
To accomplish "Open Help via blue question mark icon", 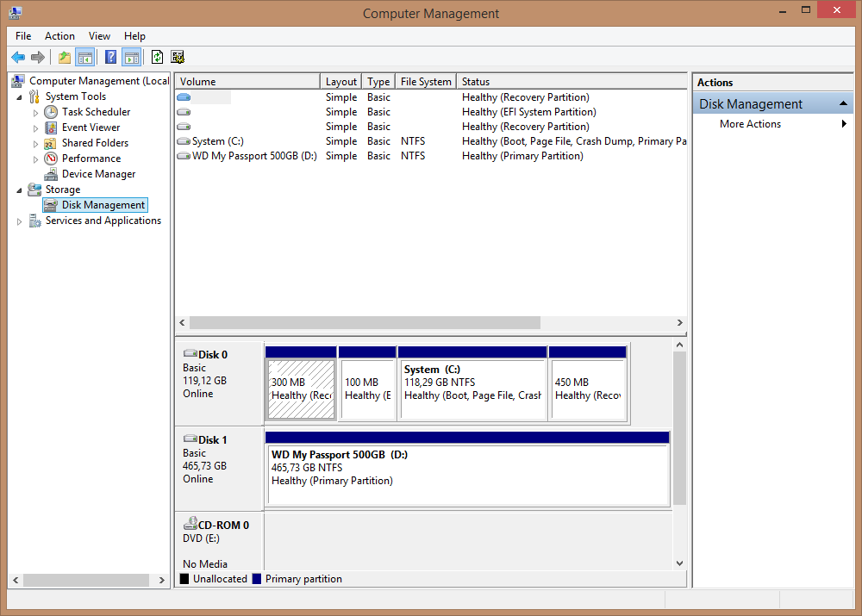I will click(110, 57).
